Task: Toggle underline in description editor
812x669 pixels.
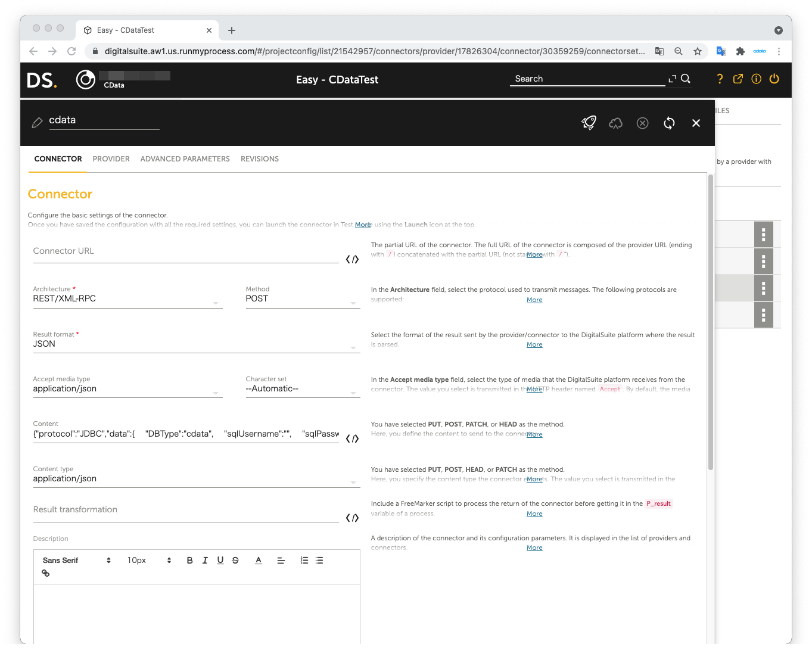Action: [220, 561]
